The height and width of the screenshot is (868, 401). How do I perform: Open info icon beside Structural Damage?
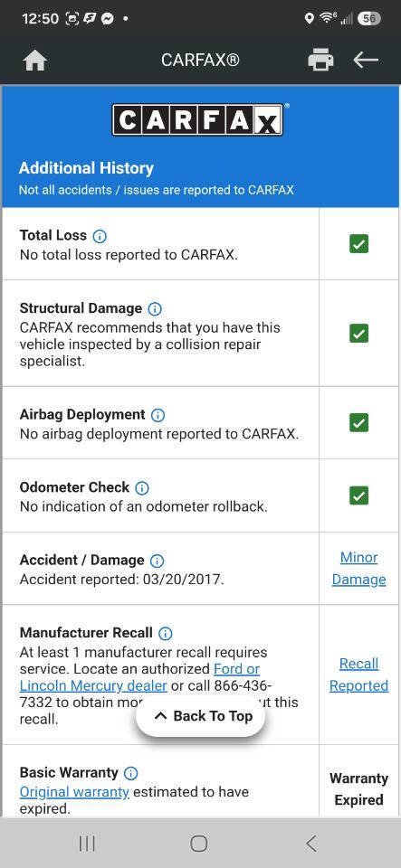click(x=155, y=309)
